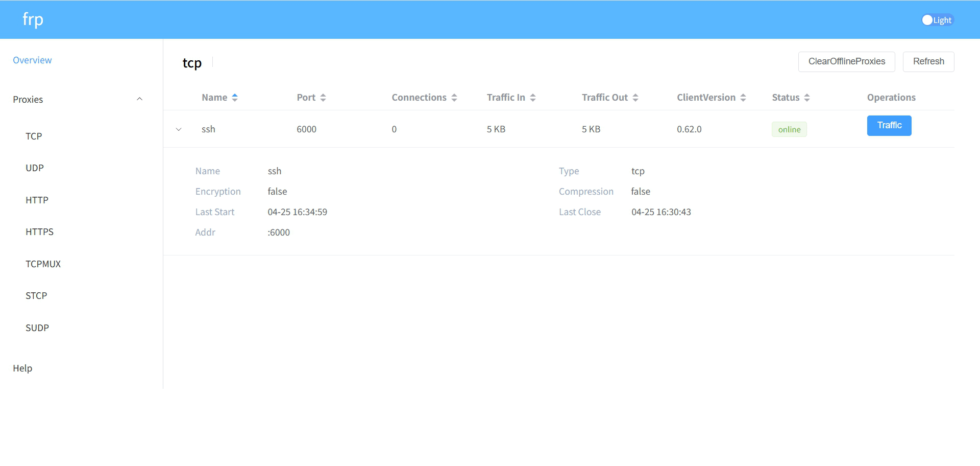The height and width of the screenshot is (466, 980).
Task: Open HTTP proxies list
Action: [x=37, y=200]
